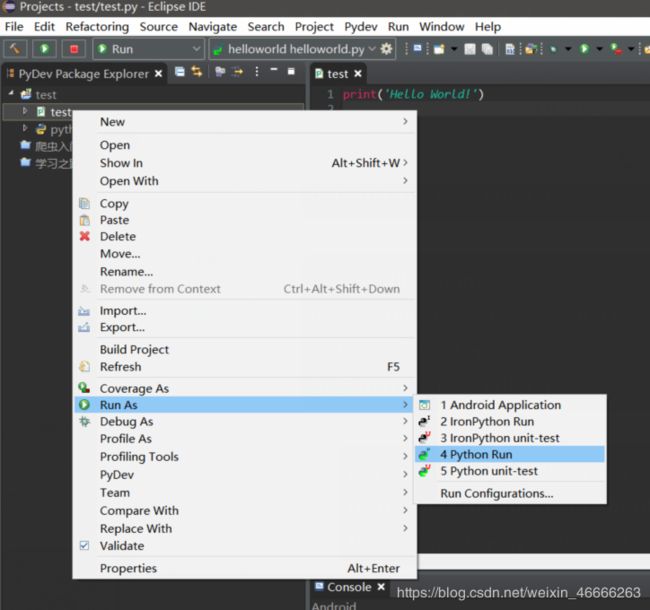Open the Refactoring menu
650x610 pixels.
[97, 27]
